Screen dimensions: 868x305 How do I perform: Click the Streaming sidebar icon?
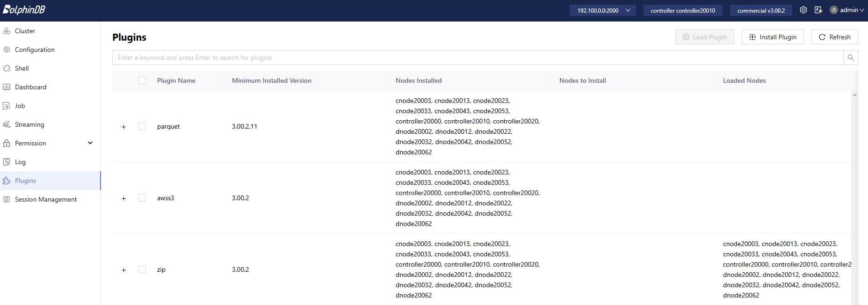7,124
